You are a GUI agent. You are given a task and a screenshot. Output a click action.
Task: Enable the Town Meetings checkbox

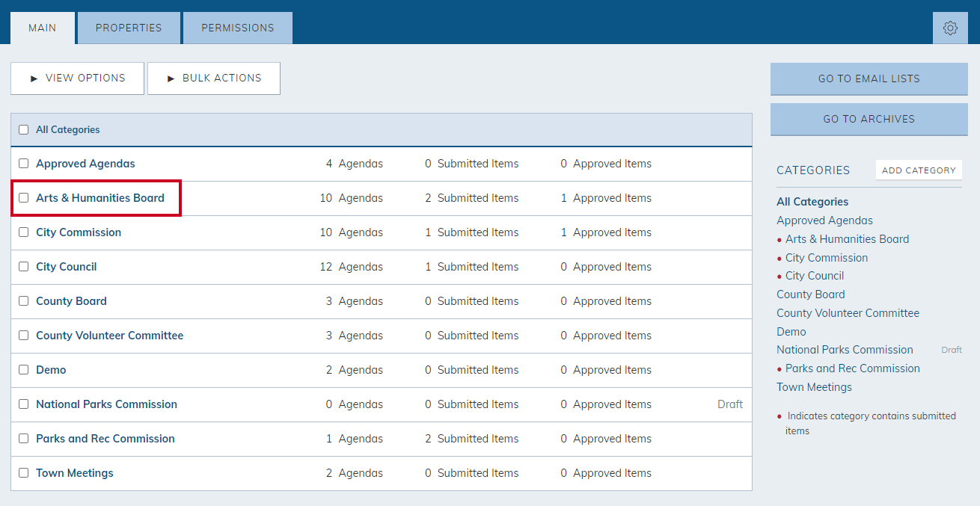(24, 473)
